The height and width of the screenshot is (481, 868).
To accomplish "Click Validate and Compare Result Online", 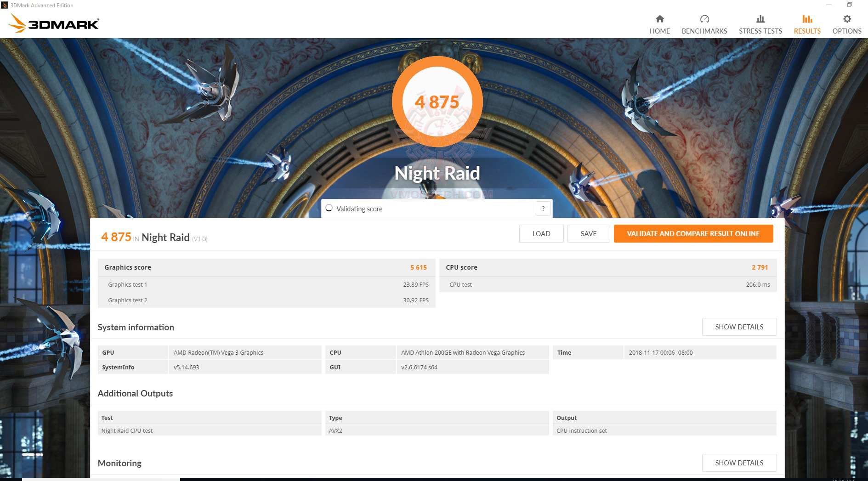I will [x=693, y=233].
